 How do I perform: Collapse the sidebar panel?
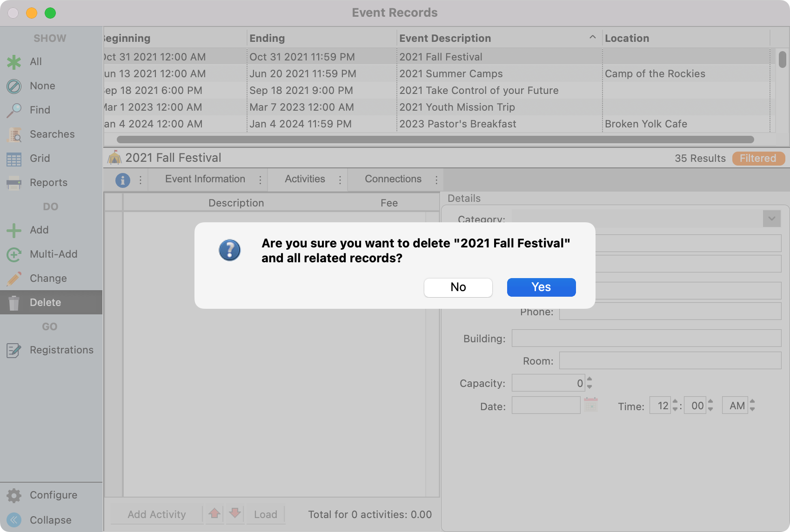14,520
